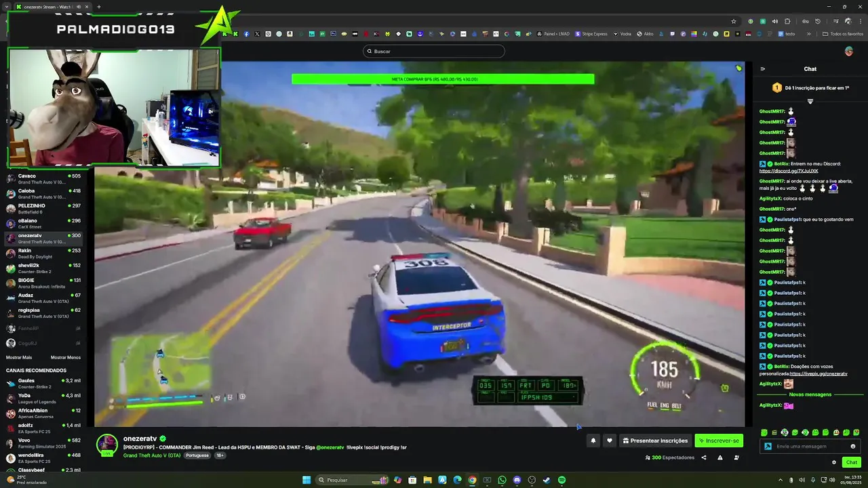The width and height of the screenshot is (868, 488).
Task: Open Chrome three-dot menu
Action: point(860,21)
